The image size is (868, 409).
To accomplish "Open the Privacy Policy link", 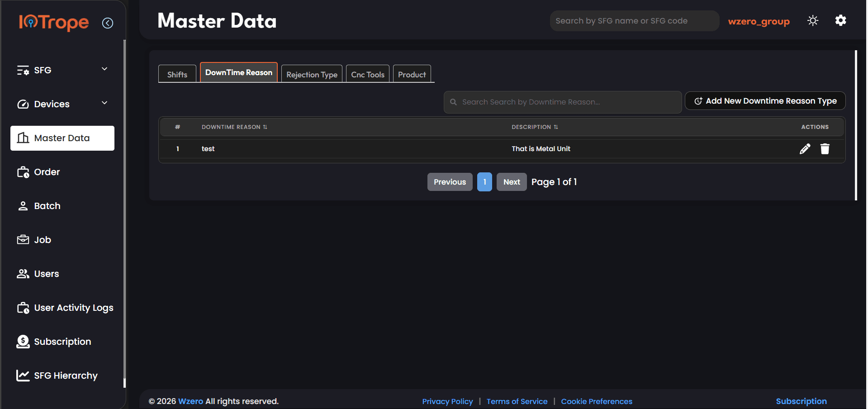I will (447, 401).
